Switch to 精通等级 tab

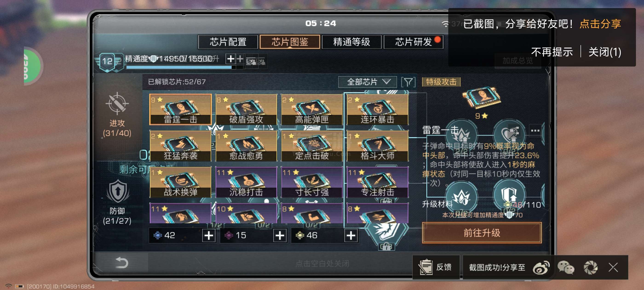click(x=351, y=42)
